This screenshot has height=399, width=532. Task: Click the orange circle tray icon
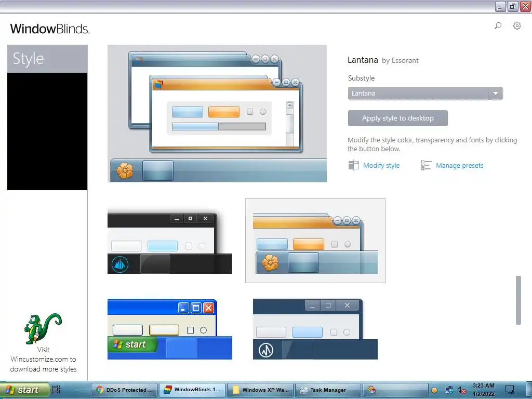coord(434,390)
